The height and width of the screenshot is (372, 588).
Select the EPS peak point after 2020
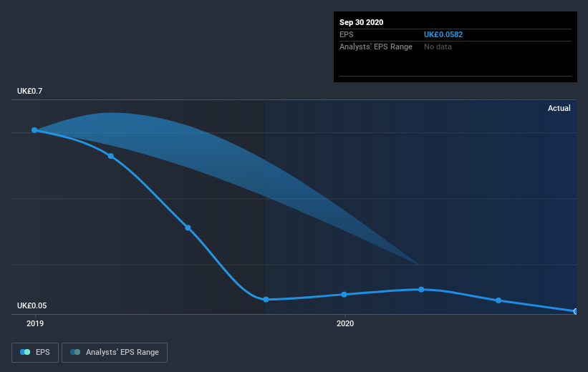[421, 290]
